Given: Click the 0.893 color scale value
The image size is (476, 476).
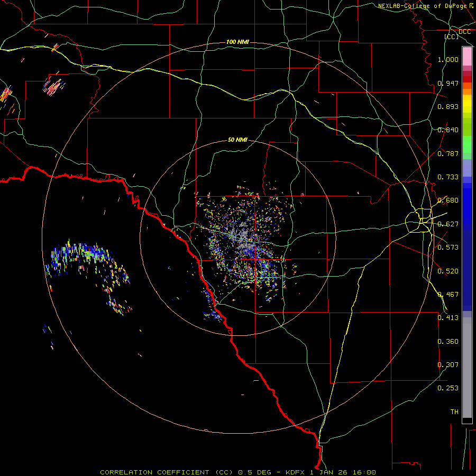Looking at the screenshot, I should point(448,106).
